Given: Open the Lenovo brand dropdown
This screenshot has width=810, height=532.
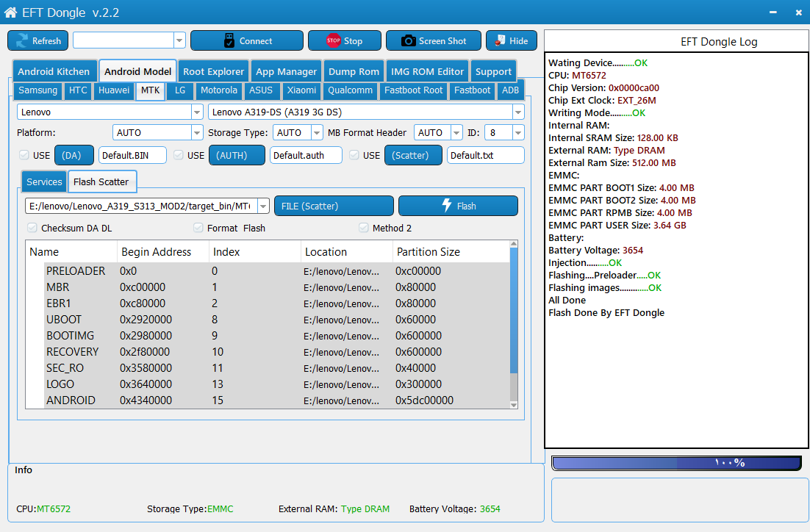Looking at the screenshot, I should click(197, 112).
